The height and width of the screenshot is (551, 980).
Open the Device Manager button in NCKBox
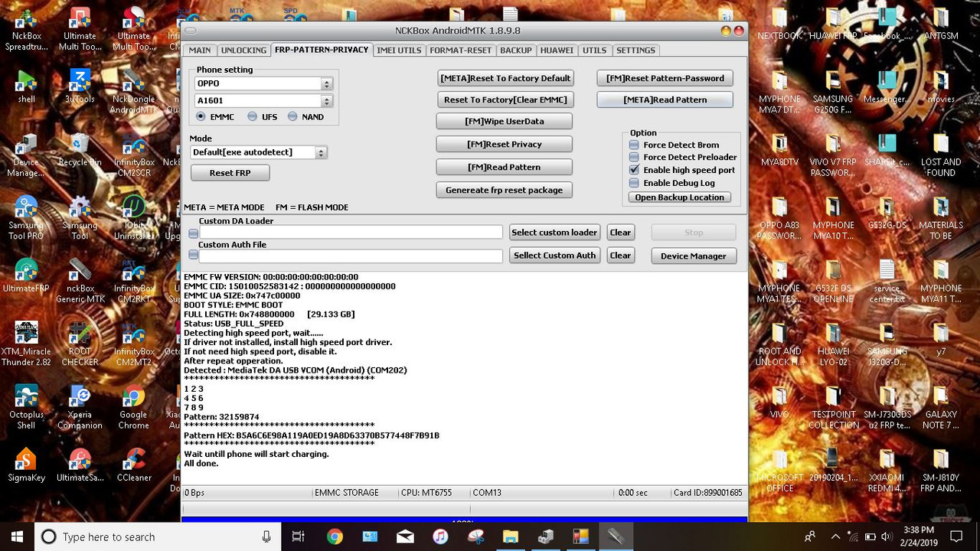point(694,256)
